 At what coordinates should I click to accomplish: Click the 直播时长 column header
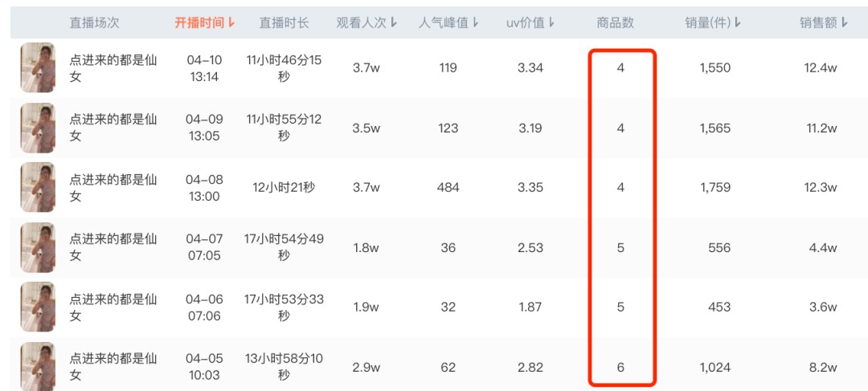(x=284, y=22)
